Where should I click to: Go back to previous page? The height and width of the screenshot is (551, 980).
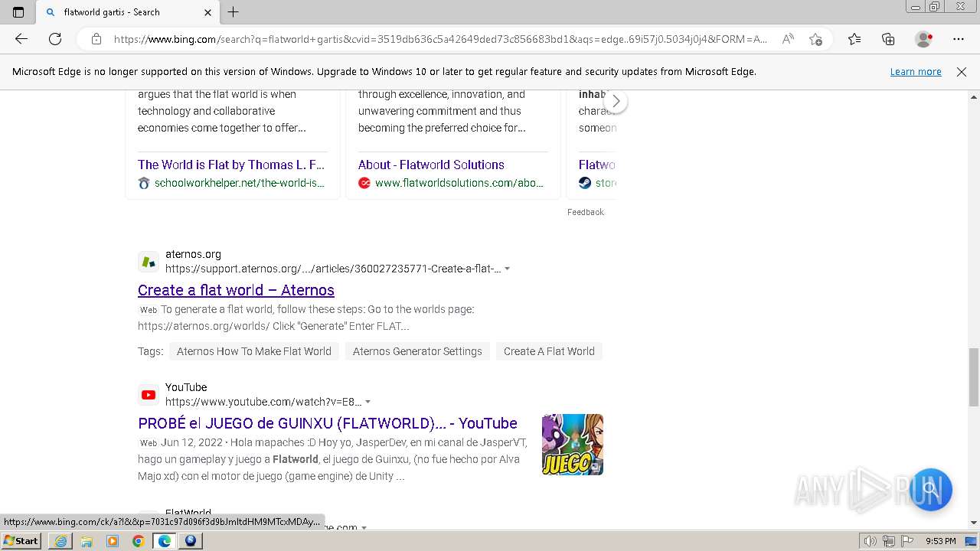click(x=21, y=39)
